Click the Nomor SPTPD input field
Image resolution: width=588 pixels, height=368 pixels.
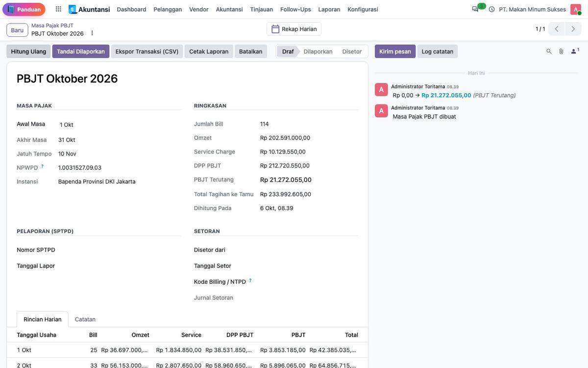(x=120, y=250)
